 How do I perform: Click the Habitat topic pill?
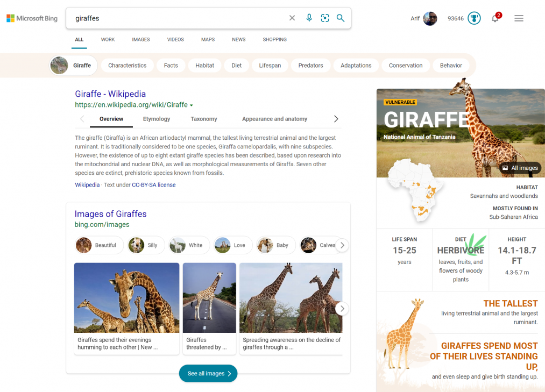point(205,66)
